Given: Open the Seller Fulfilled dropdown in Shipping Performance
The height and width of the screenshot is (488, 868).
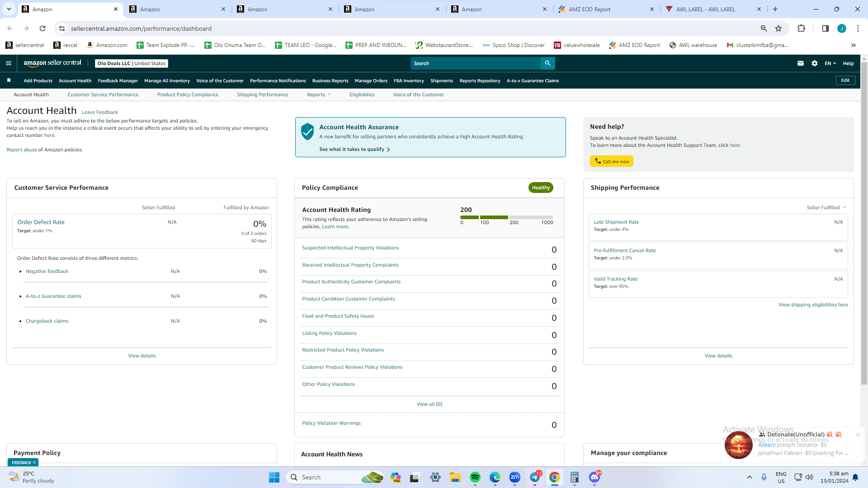Looking at the screenshot, I should click(826, 207).
